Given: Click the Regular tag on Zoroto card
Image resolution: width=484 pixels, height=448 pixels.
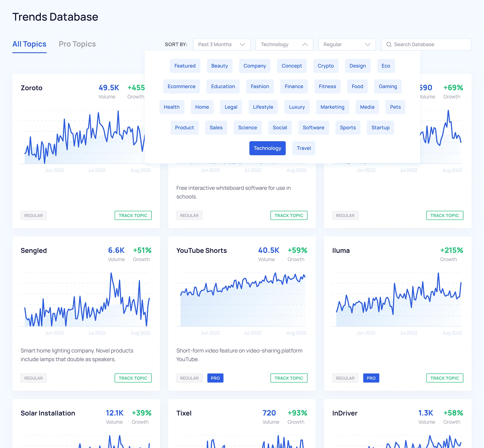Looking at the screenshot, I should click(33, 215).
